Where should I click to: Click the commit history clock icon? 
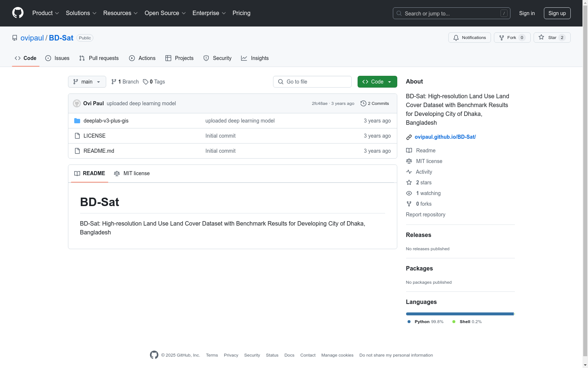363,103
